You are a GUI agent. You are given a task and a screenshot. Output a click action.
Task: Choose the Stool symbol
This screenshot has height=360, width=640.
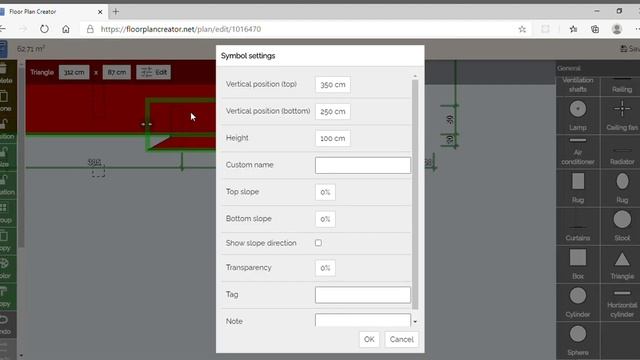click(x=622, y=226)
